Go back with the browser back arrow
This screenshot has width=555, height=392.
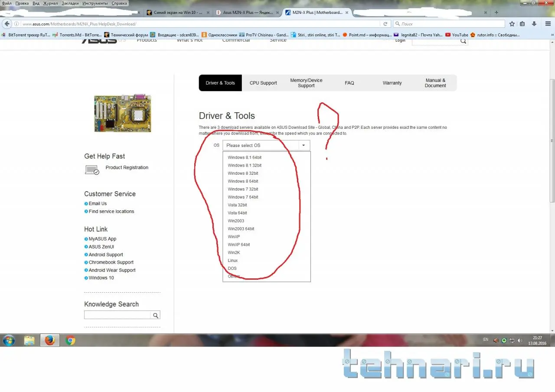7,24
